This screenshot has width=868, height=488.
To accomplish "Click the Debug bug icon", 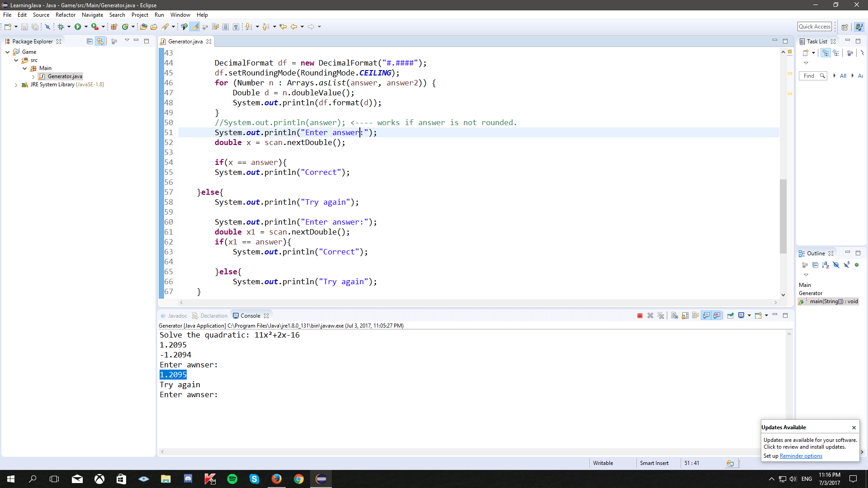I will point(61,27).
